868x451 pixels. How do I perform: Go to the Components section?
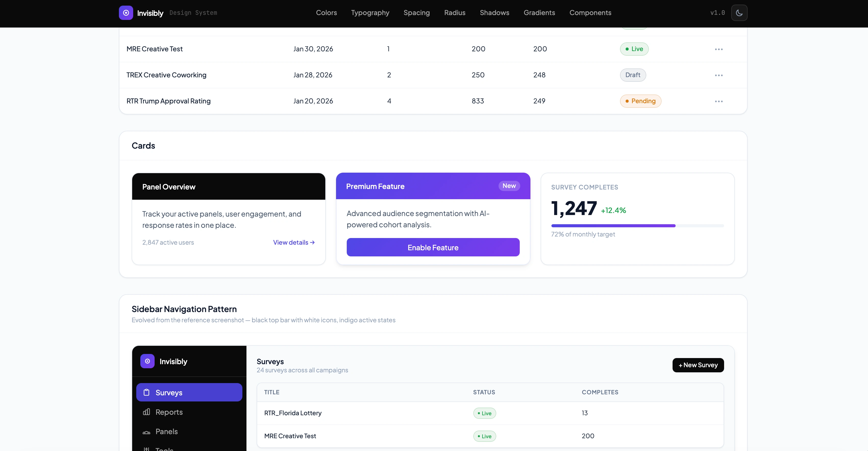(590, 13)
